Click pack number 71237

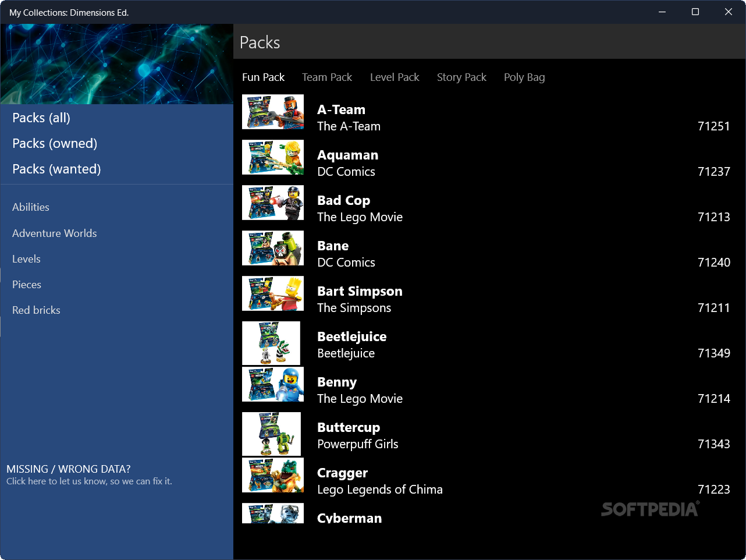(x=713, y=172)
